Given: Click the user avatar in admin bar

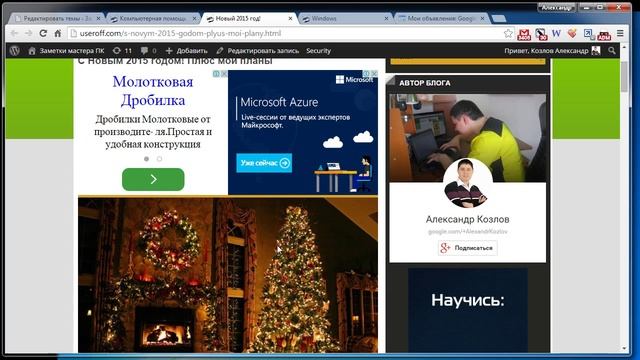Looking at the screenshot, I should [x=596, y=51].
